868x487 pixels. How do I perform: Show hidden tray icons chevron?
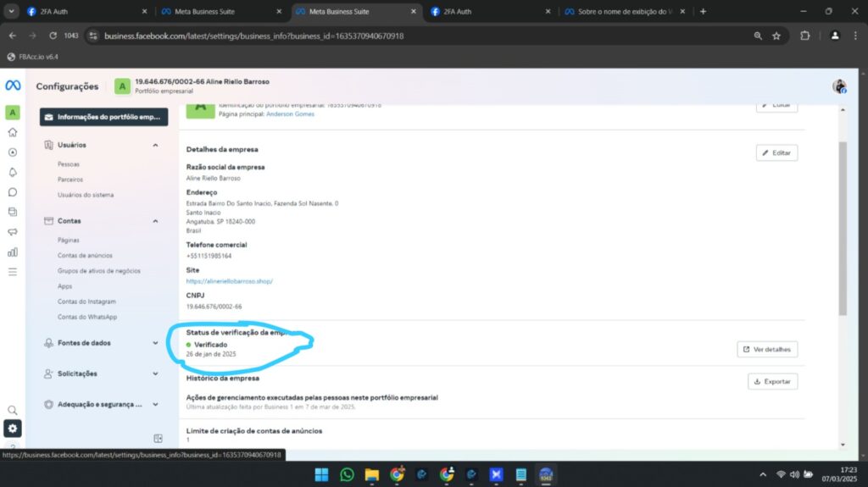(x=763, y=474)
